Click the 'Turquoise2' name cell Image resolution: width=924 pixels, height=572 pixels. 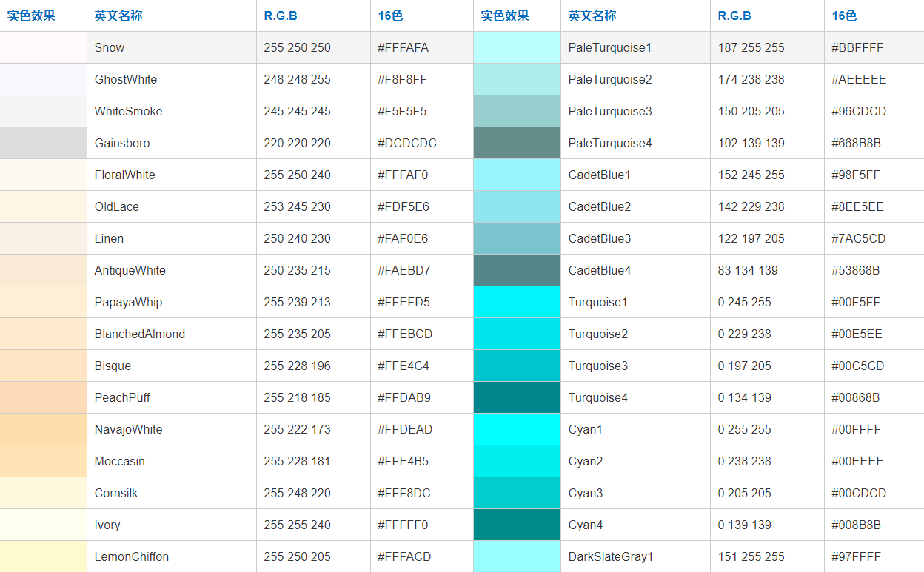(635, 334)
